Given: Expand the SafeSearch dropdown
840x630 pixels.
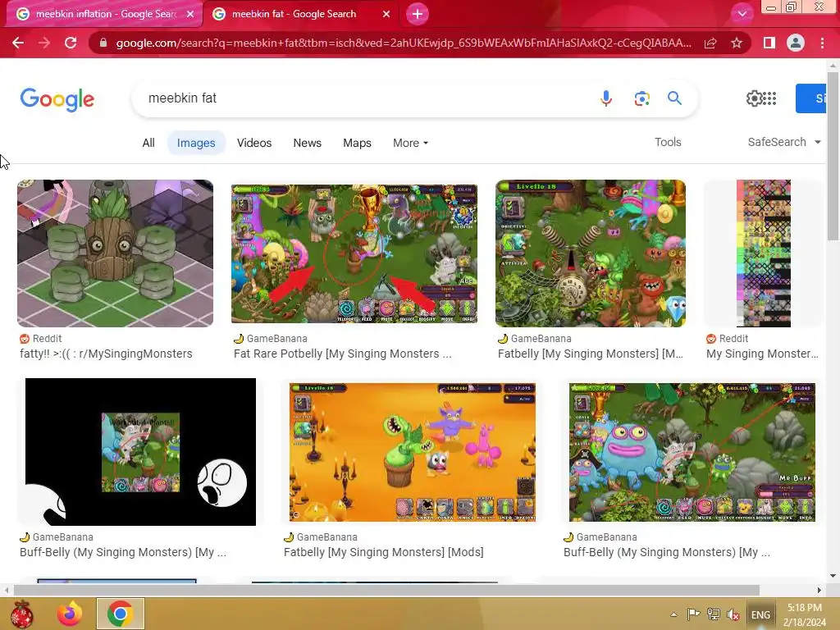Looking at the screenshot, I should click(784, 142).
